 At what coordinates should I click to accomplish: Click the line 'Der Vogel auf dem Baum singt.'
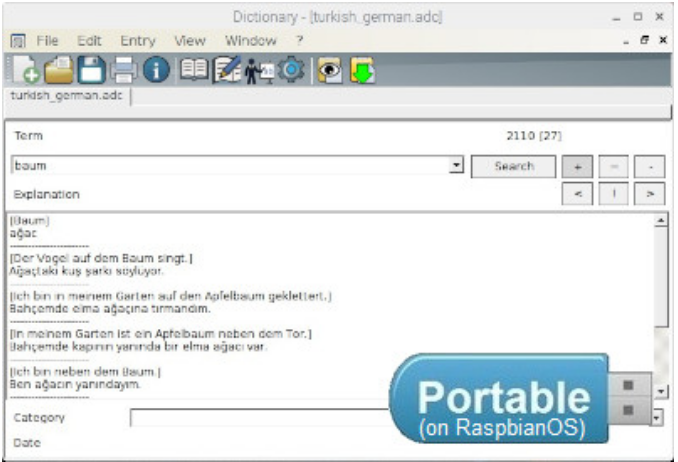101,258
